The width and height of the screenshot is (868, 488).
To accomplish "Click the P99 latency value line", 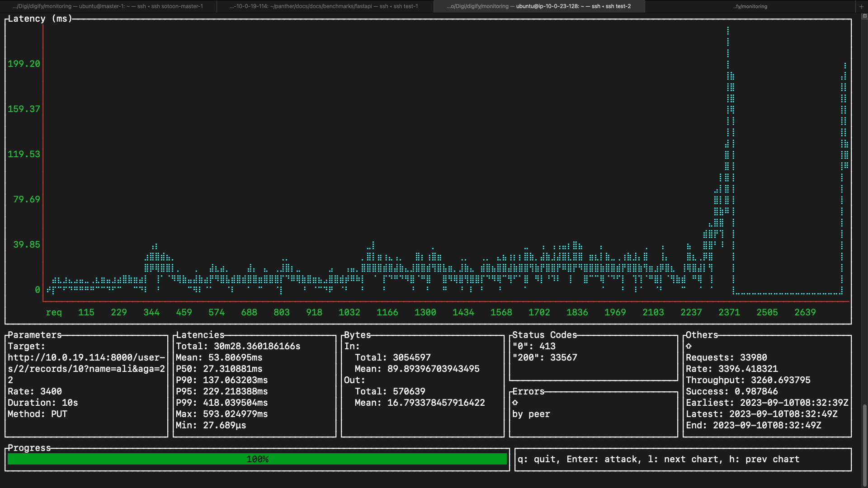I will coord(222,403).
